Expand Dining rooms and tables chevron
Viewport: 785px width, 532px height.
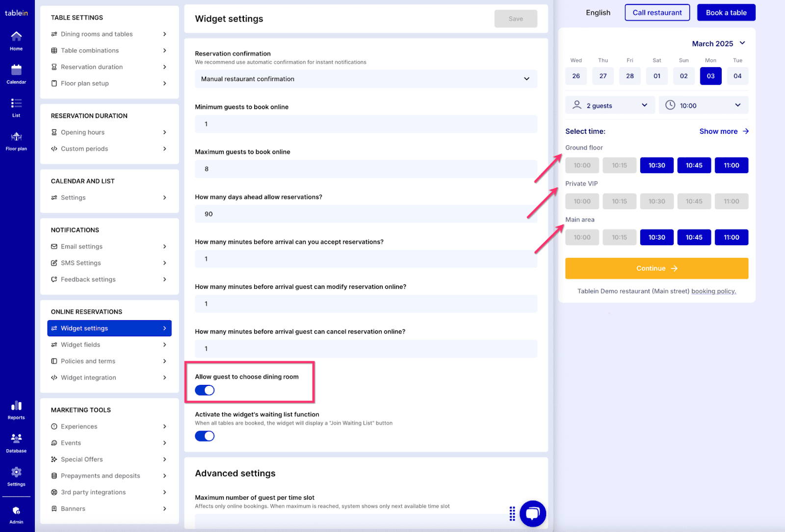click(164, 34)
